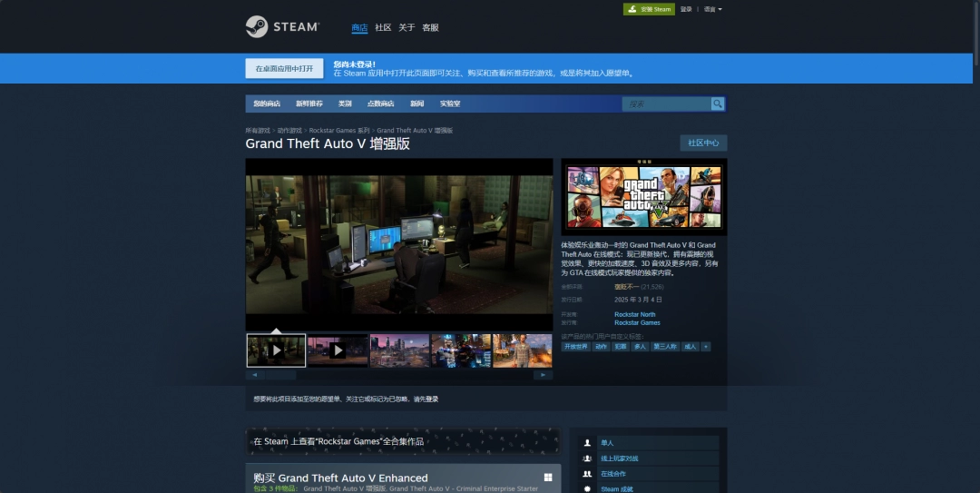Click the Windows platform icon in purchase box
The height and width of the screenshot is (493, 980).
coord(548,478)
